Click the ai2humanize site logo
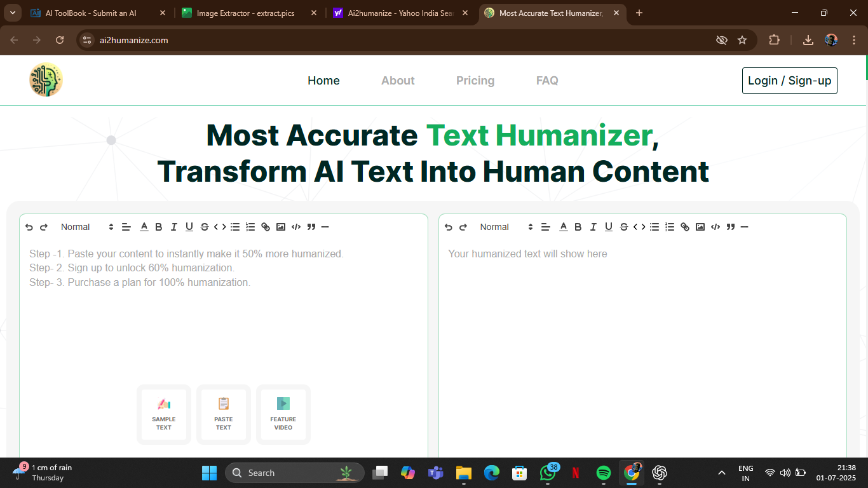This screenshot has height=488, width=868. coord(46,80)
